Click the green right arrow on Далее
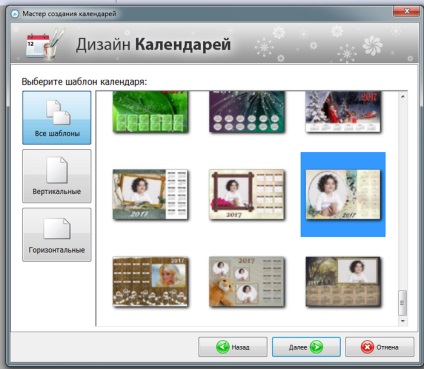Screen dimensions: 424x369 tap(316, 347)
